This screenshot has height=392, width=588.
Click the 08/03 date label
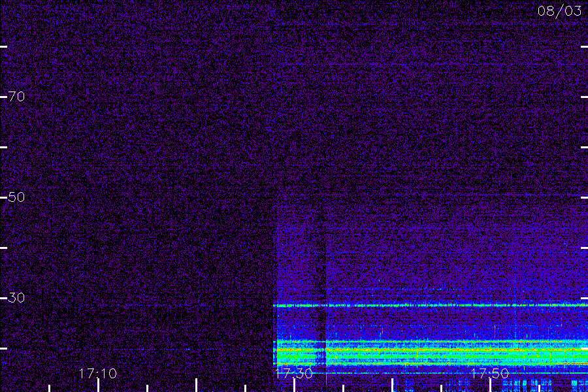click(559, 11)
